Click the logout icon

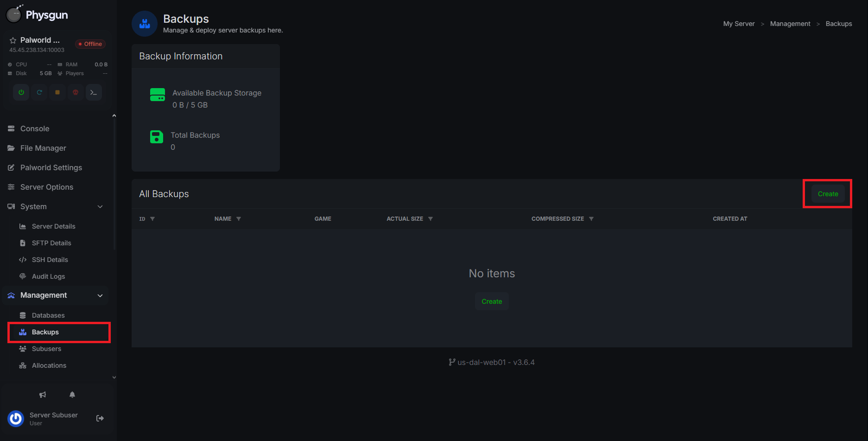click(x=100, y=418)
